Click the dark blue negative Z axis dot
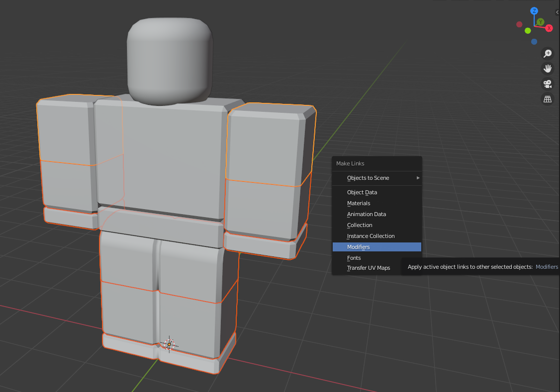 coord(534,42)
